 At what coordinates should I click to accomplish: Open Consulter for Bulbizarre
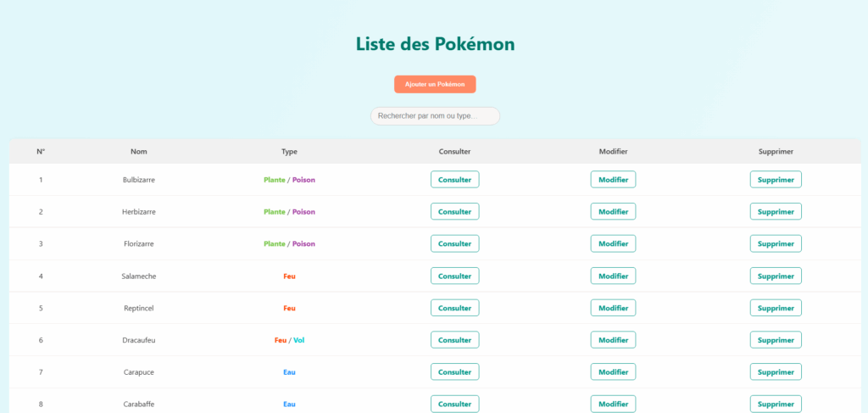pos(454,180)
